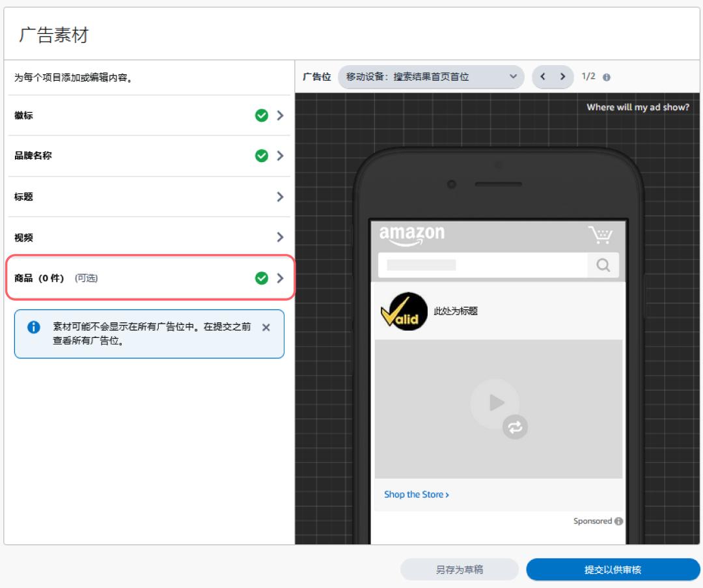The image size is (703, 588).
Task: Click the search magnifier icon in preview
Action: tap(603, 265)
